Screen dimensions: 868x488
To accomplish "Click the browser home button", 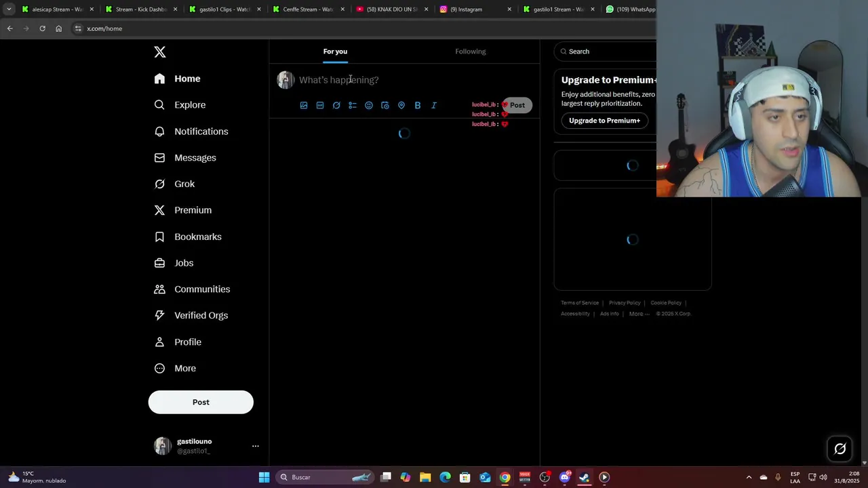I will tap(58, 28).
